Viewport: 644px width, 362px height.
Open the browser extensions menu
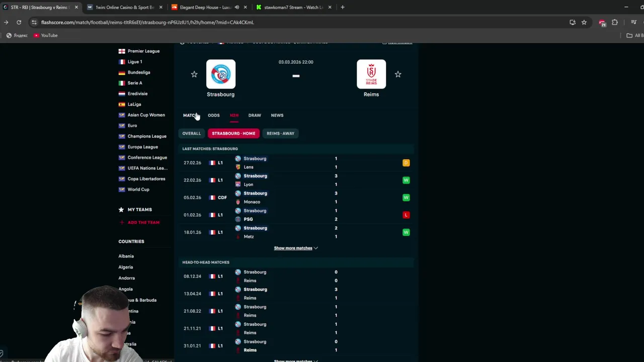tap(614, 22)
